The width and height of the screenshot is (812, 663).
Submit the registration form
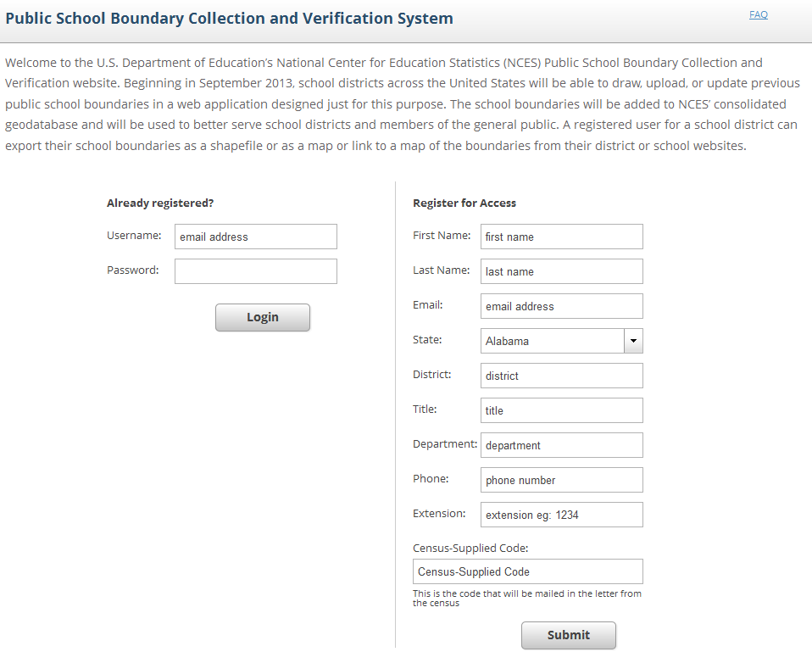[x=568, y=635]
